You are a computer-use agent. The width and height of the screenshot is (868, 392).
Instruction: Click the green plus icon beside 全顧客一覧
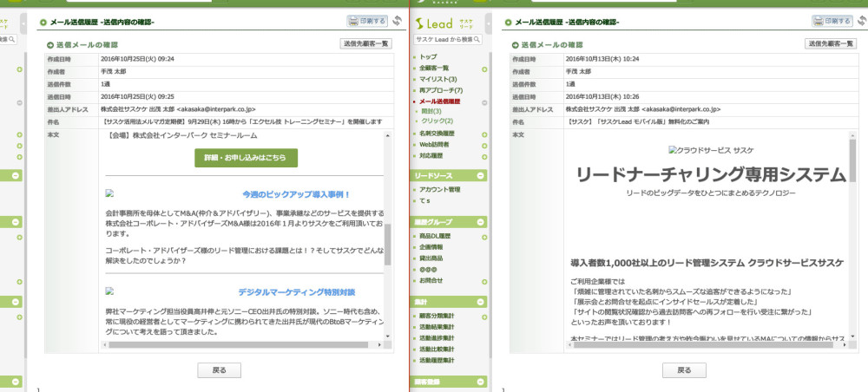pyautogui.click(x=483, y=68)
